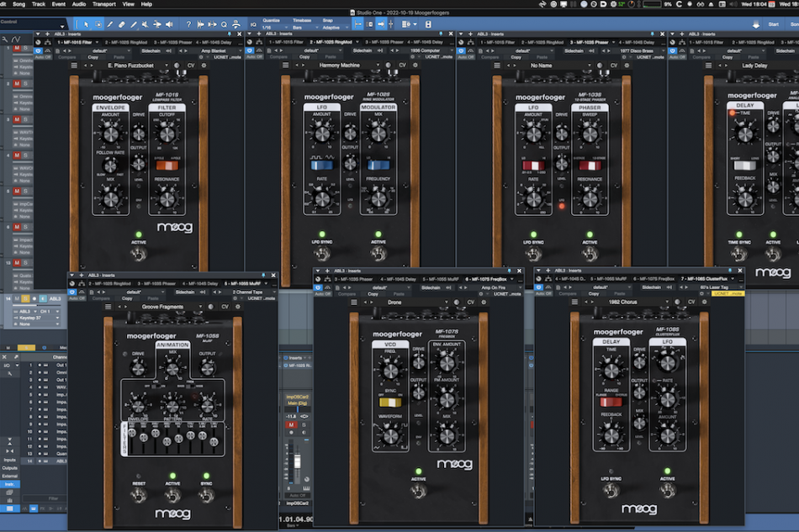799x532 pixels.
Task: Open gear settings in MF-103S No Name bar
Action: [x=627, y=66]
